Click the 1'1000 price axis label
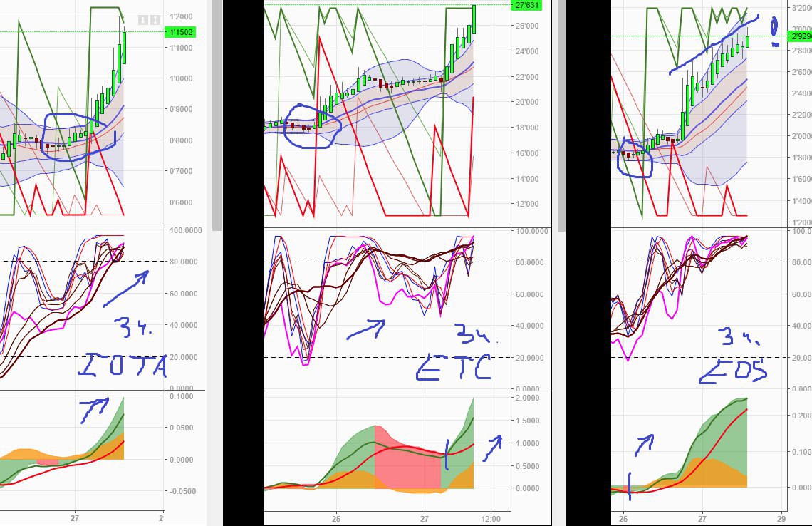Screen dimensions: 812x526 coord(181,48)
